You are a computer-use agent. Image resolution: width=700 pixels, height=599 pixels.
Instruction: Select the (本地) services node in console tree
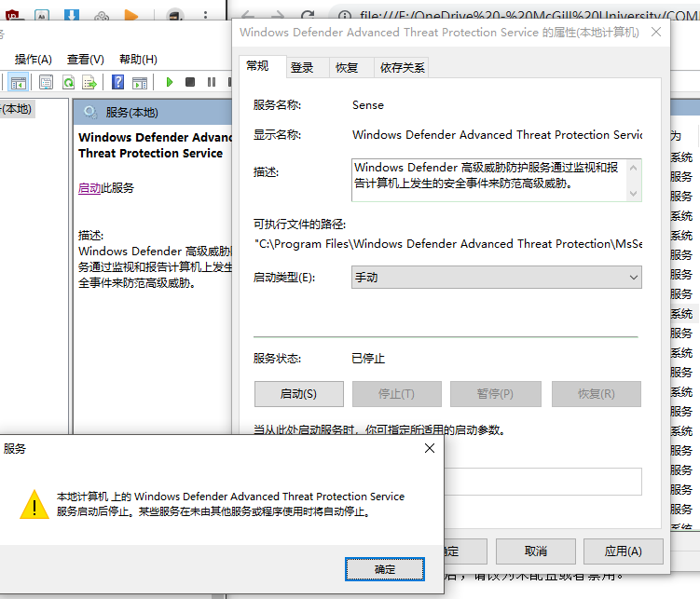16,109
